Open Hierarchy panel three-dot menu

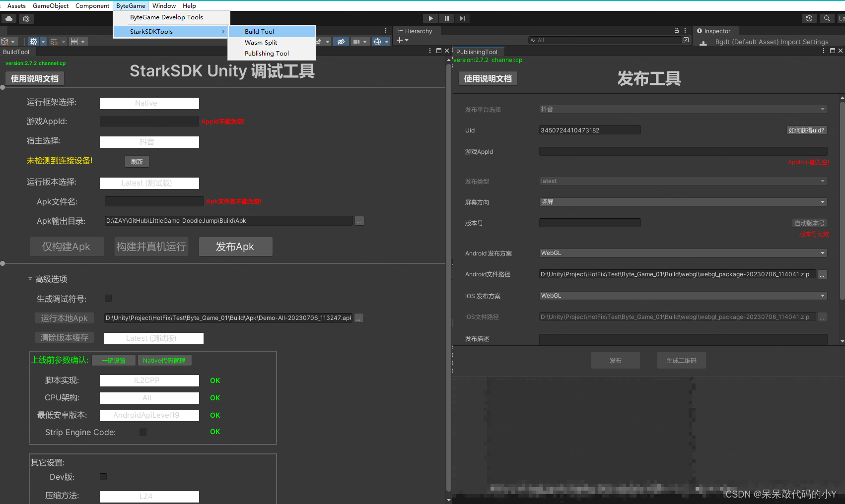(x=685, y=30)
